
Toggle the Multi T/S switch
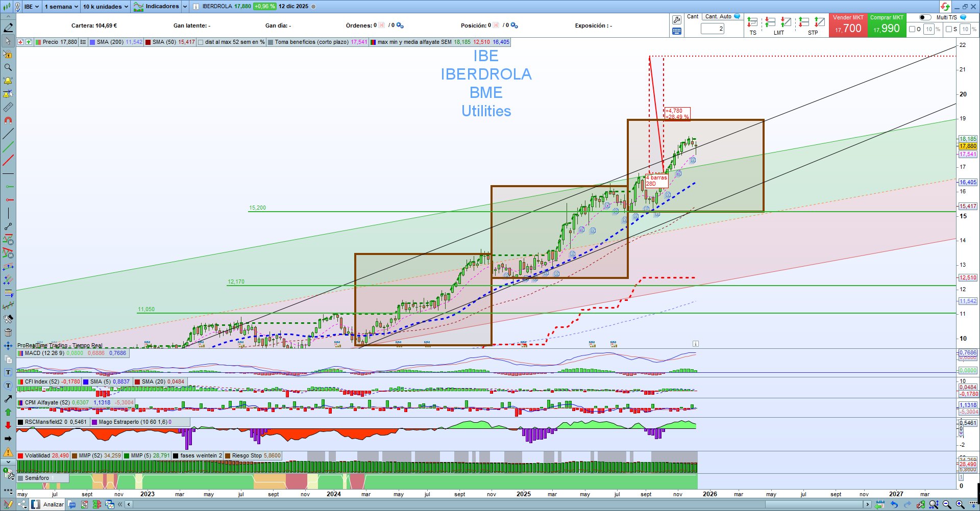pos(925,17)
